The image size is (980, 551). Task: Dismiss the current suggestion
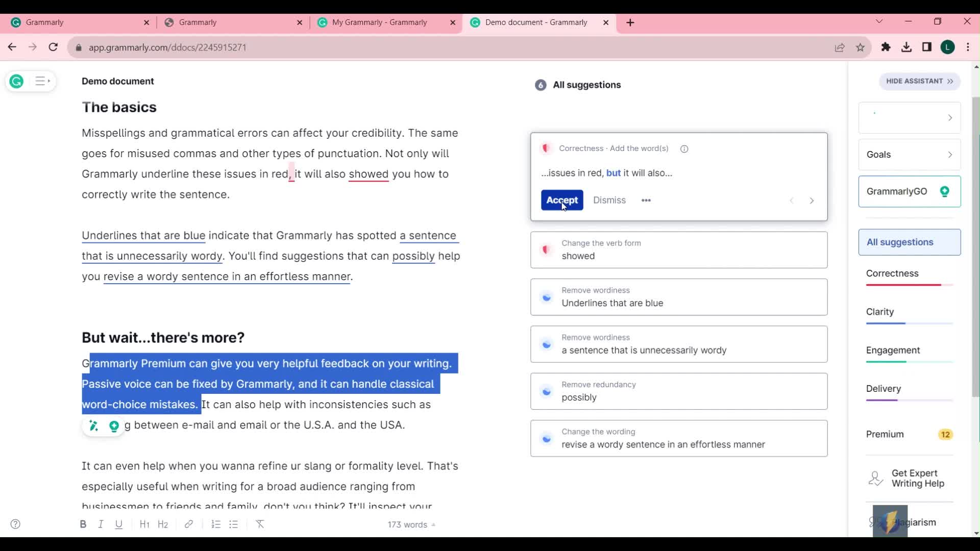pyautogui.click(x=609, y=200)
